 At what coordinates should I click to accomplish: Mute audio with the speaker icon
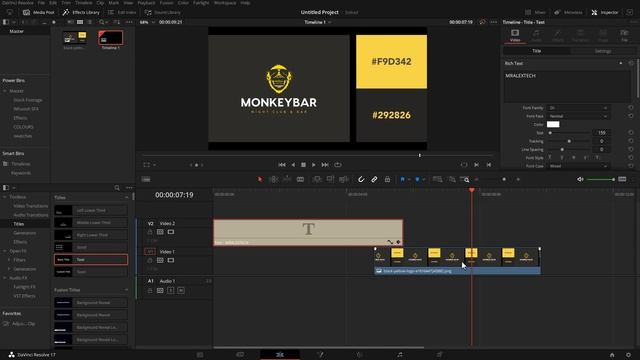(x=580, y=179)
